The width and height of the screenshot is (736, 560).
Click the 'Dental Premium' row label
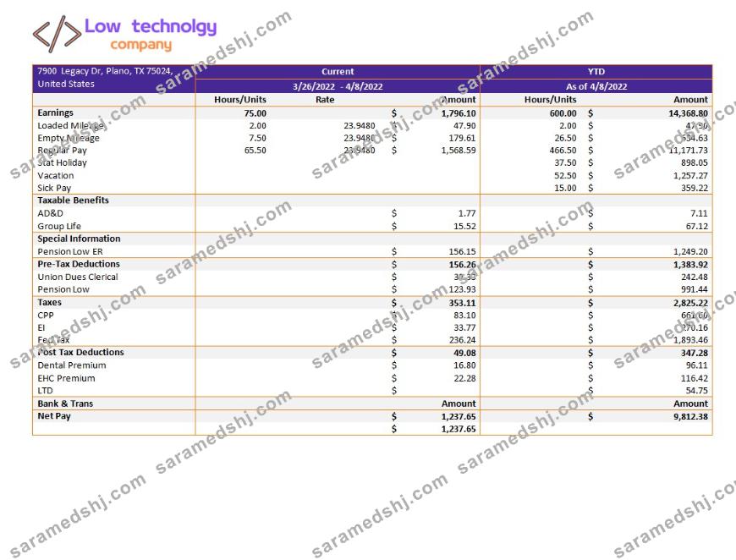click(x=71, y=365)
